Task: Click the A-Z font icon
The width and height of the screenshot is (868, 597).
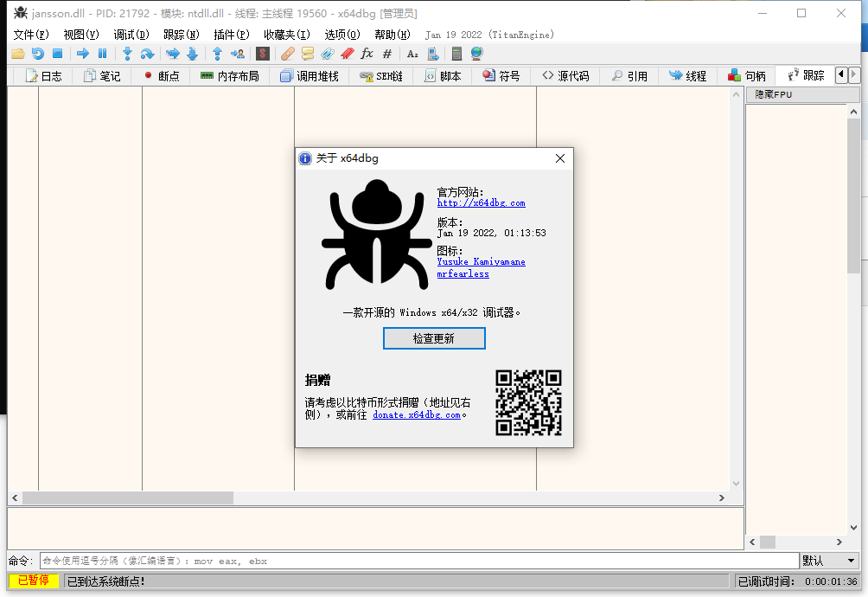Action: click(412, 54)
